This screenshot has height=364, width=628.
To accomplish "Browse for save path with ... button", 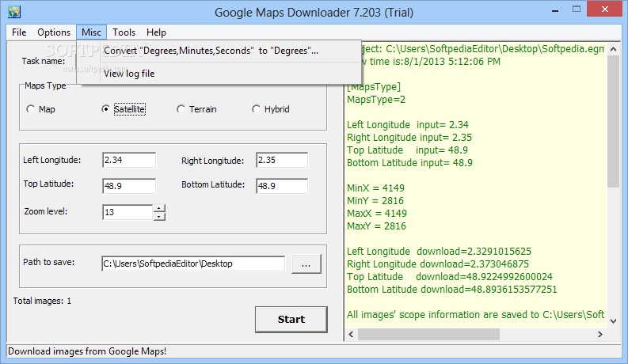I will (306, 264).
